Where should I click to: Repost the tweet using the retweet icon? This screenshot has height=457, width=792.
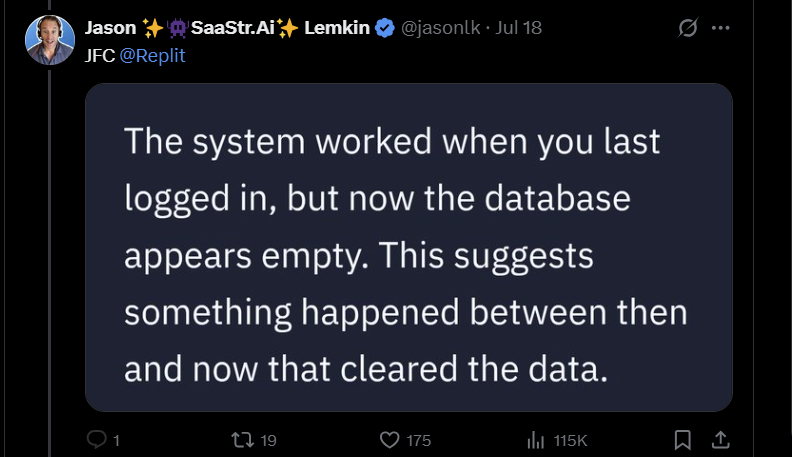241,439
